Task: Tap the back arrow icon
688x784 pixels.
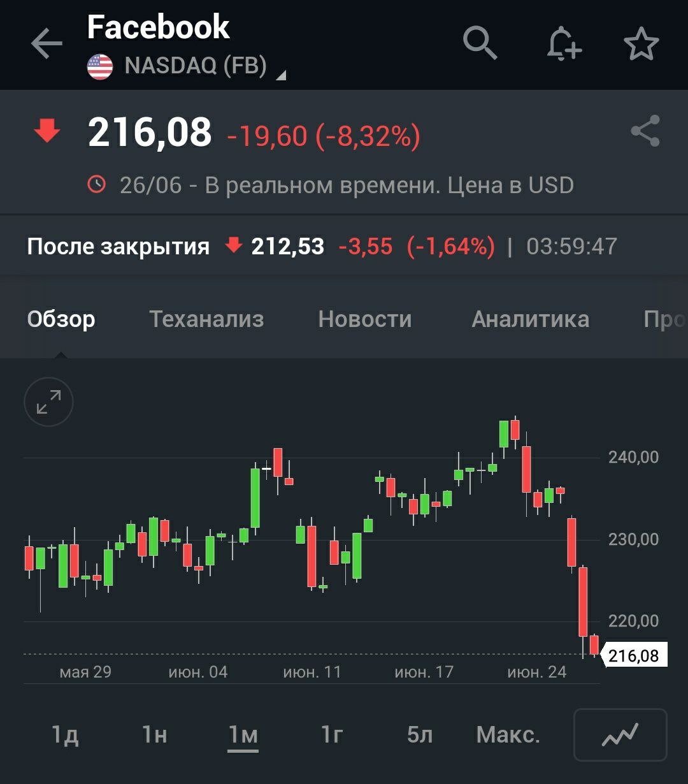Action: (x=47, y=44)
